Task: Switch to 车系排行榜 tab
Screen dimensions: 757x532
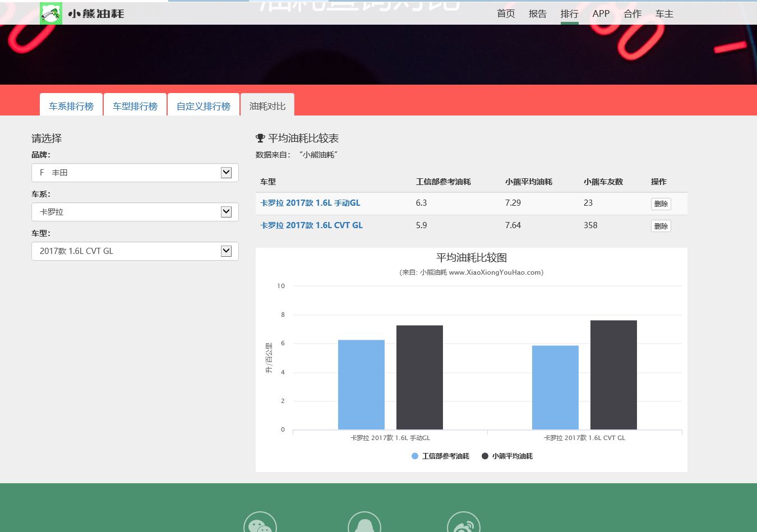Action: (x=71, y=105)
